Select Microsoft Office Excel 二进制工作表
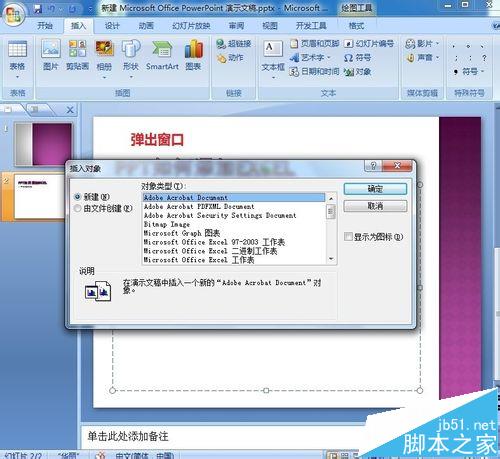Screen dimensions: 500x459 pos(234,251)
